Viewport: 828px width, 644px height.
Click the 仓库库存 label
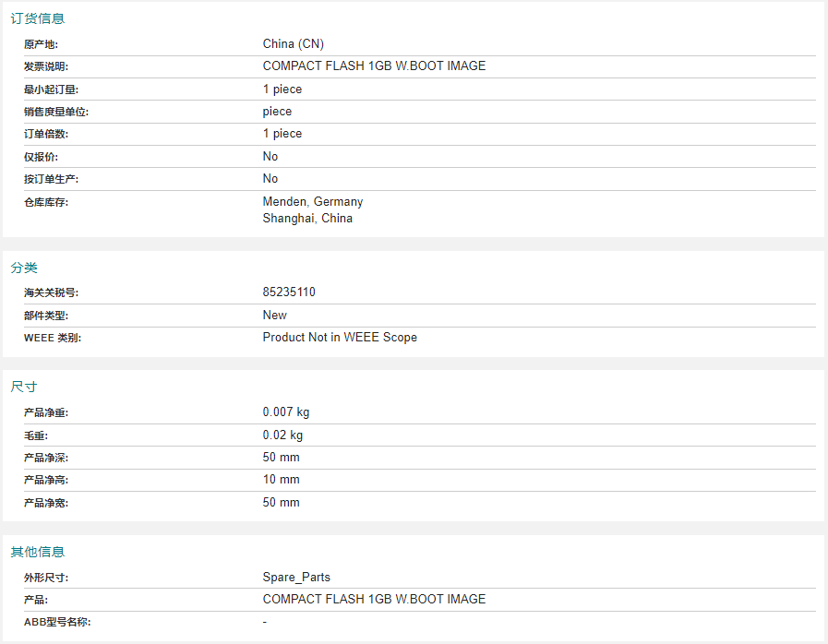click(46, 202)
